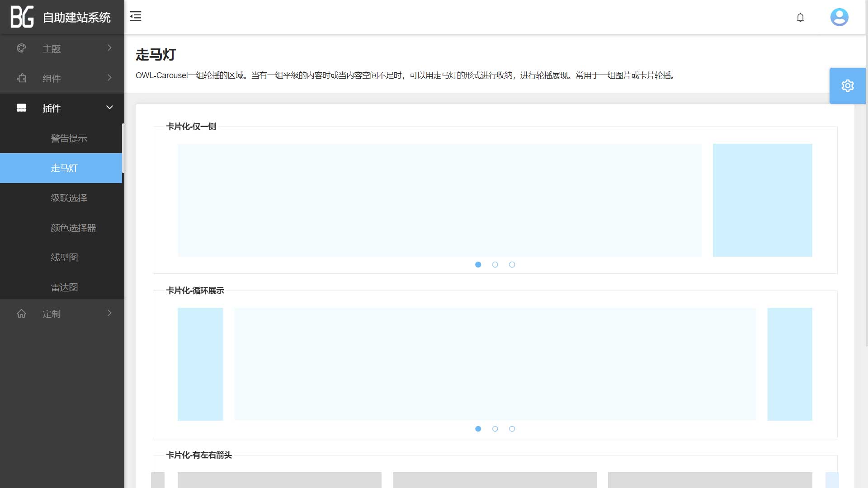Select third dot in 卡片化-仅一侧 carousel
Screen dimensions: 868x488
click(512, 265)
